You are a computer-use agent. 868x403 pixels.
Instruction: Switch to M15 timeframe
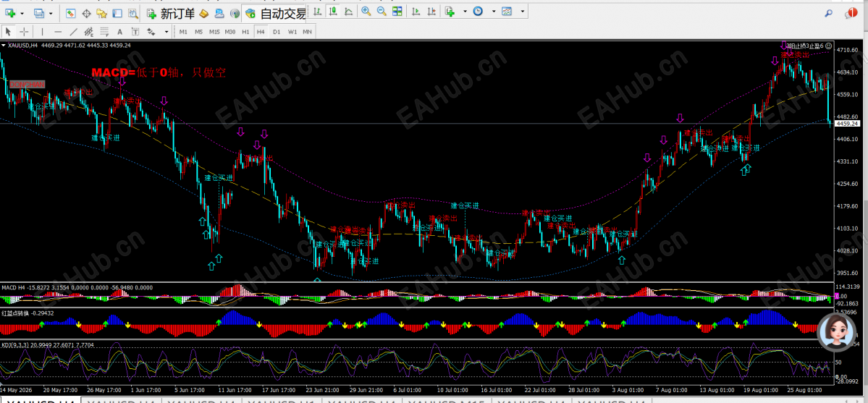[215, 32]
